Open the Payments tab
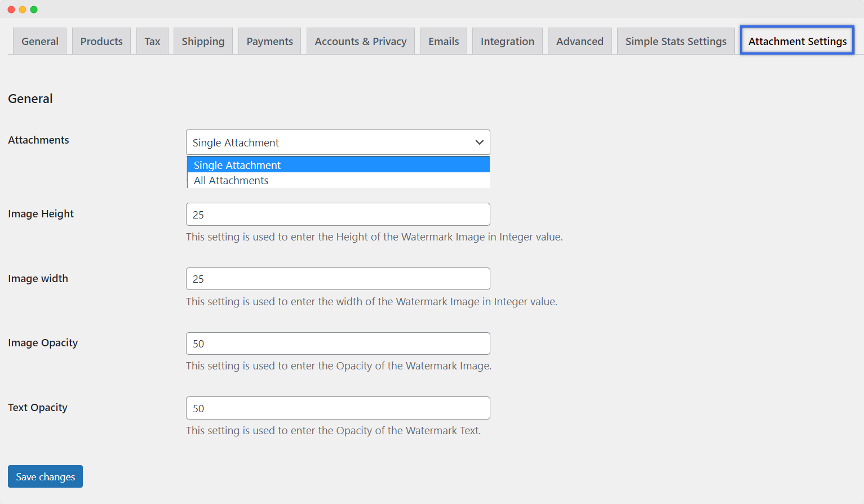Viewport: 864px width, 504px height. point(269,41)
